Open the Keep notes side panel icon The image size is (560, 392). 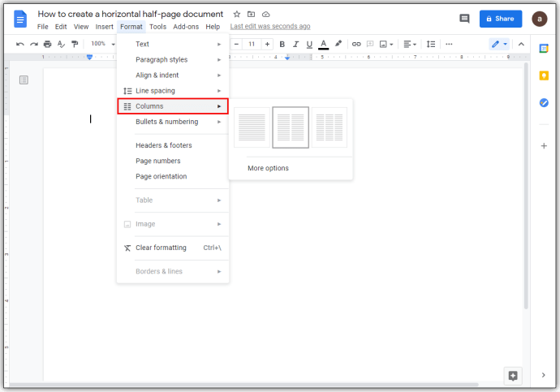click(x=544, y=75)
